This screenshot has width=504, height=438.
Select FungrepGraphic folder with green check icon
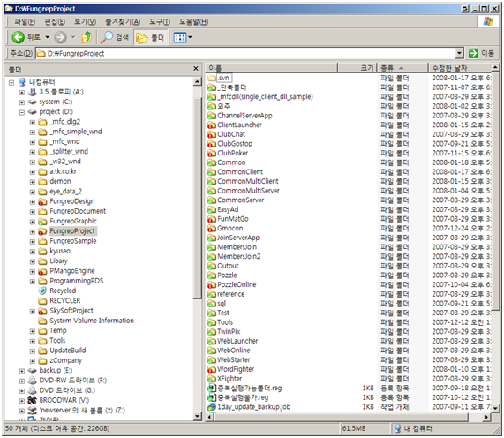pyautogui.click(x=42, y=222)
